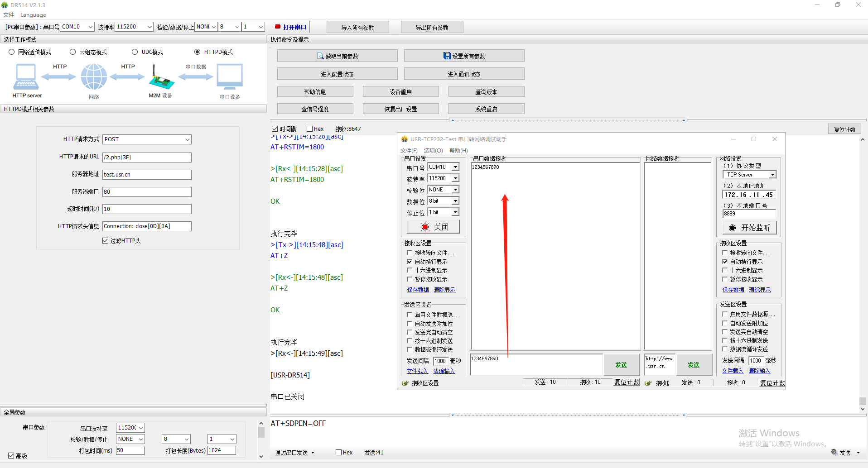Click the network globe icon
Viewport: 868px width, 468px height.
[x=94, y=77]
